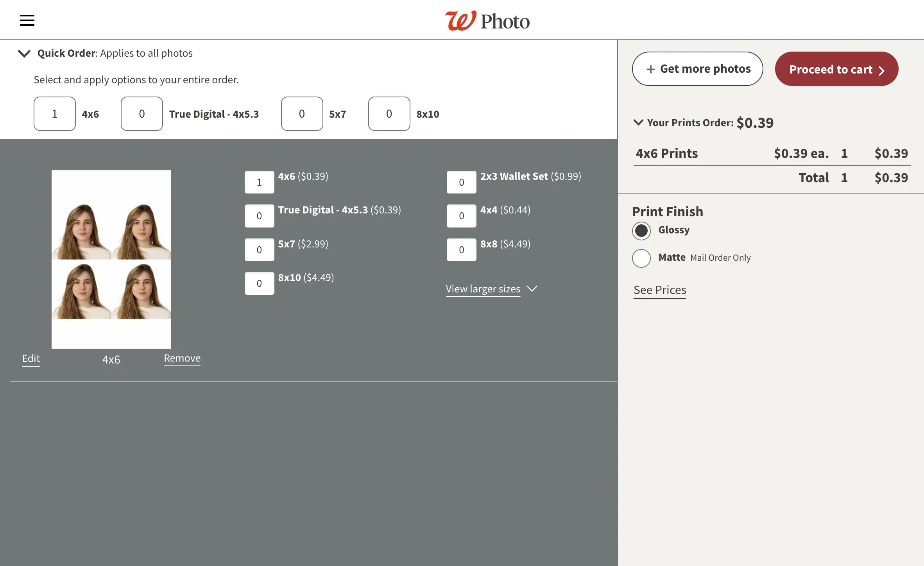
Task: Proceed to cart
Action: coord(836,69)
